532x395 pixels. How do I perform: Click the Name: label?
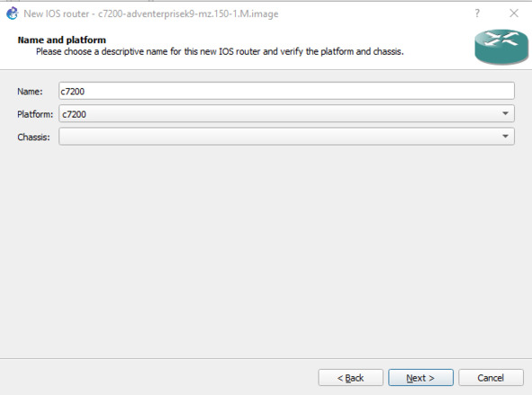click(x=30, y=91)
